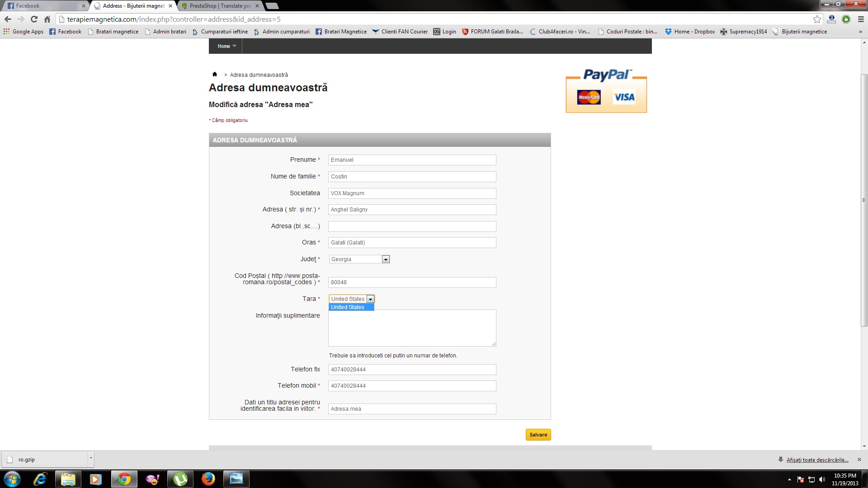Click the browser back arrow
868x488 pixels.
click(8, 19)
